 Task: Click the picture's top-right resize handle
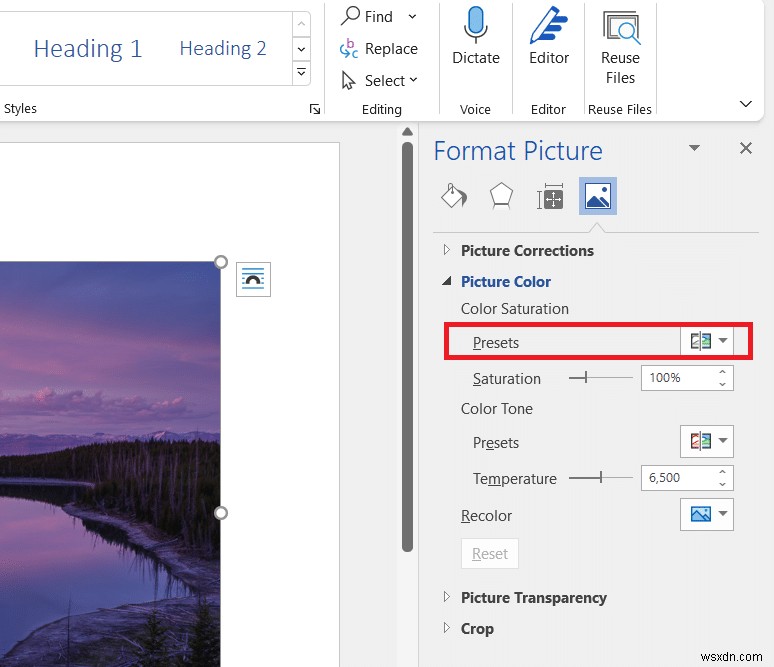(221, 262)
